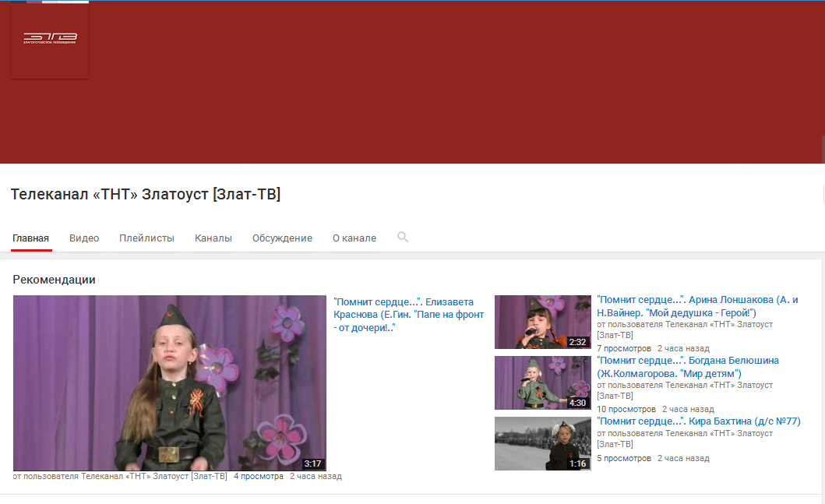
Task: Click channel name under the featured video
Action: pos(154,476)
